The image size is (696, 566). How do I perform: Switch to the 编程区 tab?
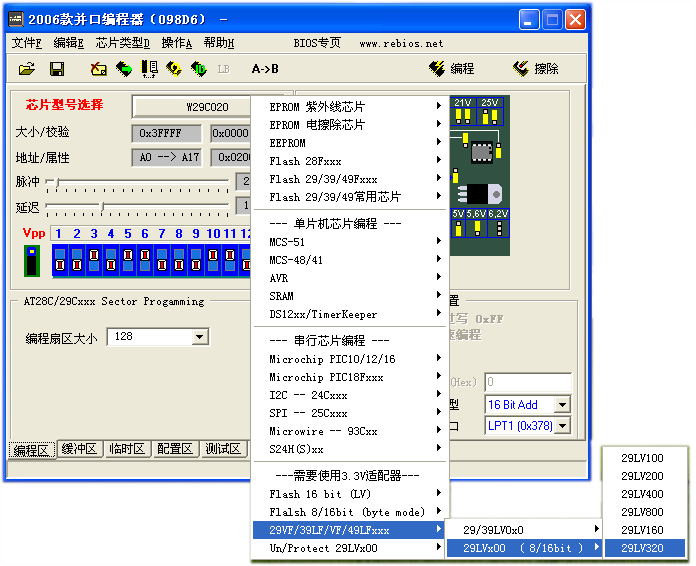[x=31, y=450]
